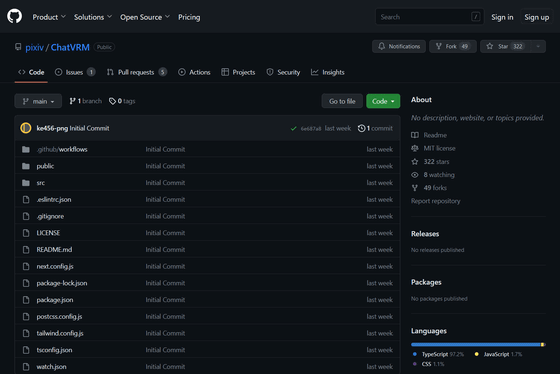Open the main branch selector dropdown

pyautogui.click(x=38, y=101)
